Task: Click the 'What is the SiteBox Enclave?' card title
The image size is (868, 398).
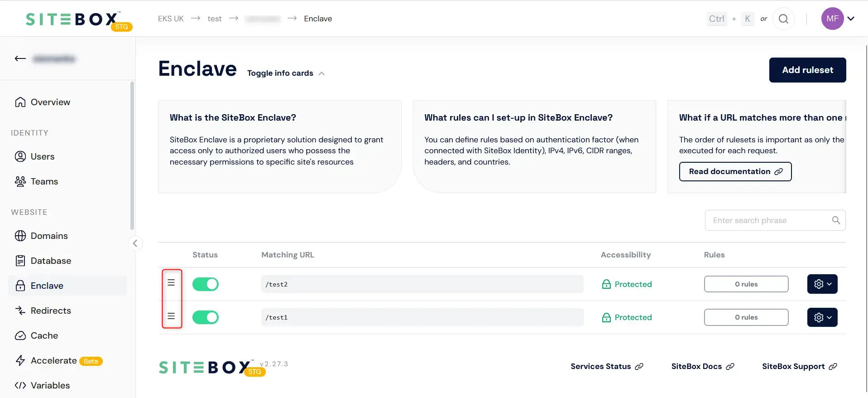Action: [233, 117]
